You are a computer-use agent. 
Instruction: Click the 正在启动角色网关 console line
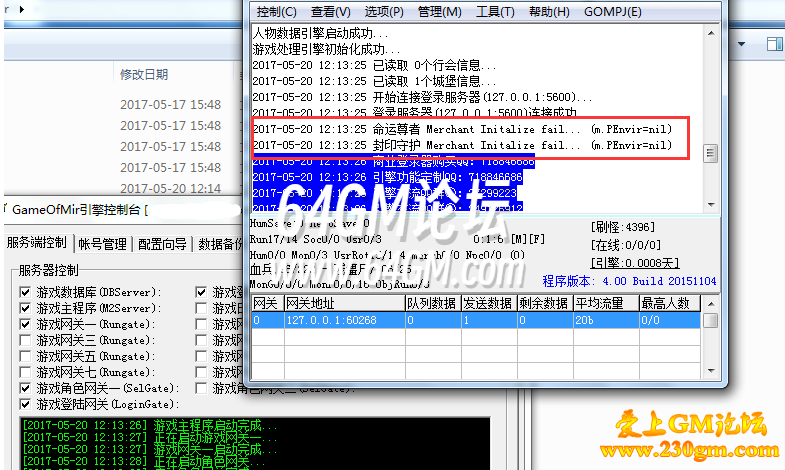pos(144,461)
